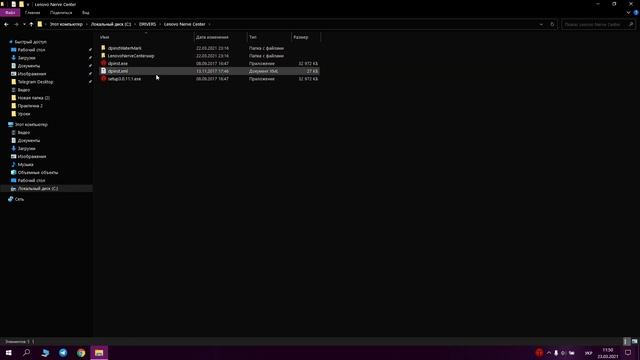Open the notification center icon
Screen dimensions: 640x360
(x=628, y=353)
